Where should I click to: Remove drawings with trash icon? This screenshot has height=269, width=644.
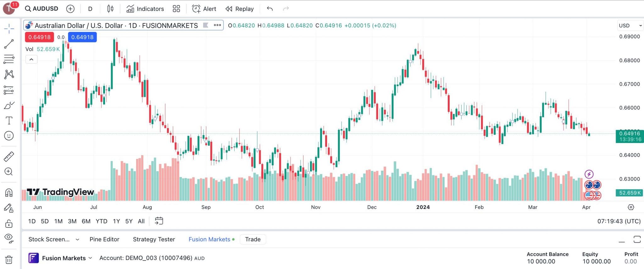coord(9,260)
